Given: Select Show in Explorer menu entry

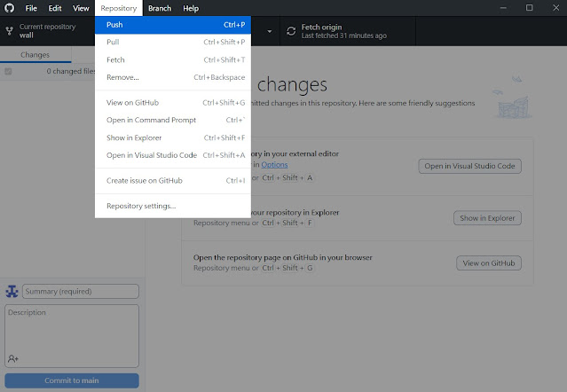Looking at the screenshot, I should point(173,137).
